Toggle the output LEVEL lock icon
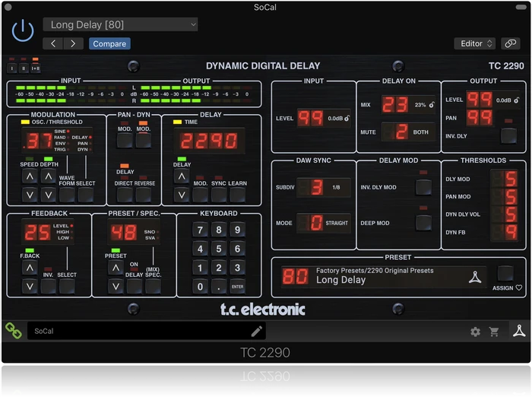The height and width of the screenshot is (397, 532). (516, 100)
